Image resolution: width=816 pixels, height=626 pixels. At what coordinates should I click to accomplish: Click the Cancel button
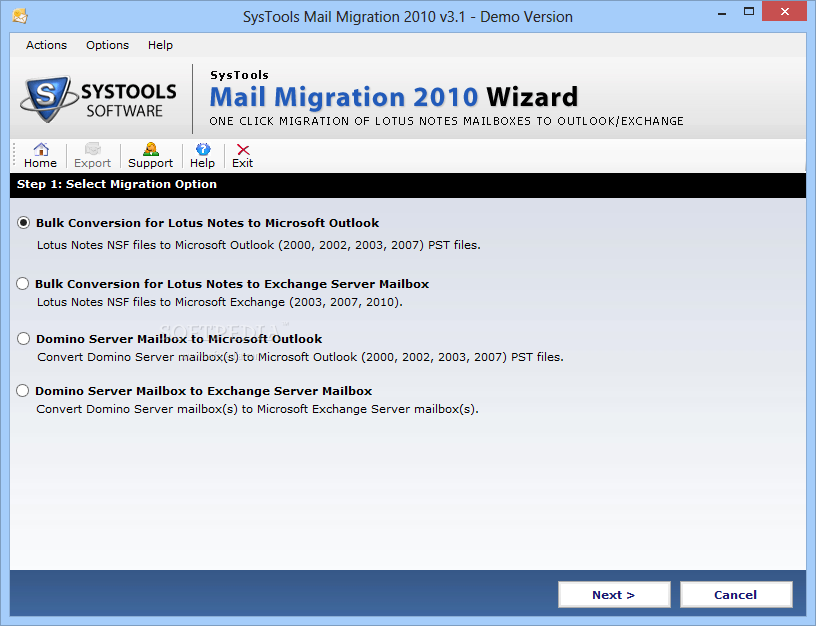(736, 595)
